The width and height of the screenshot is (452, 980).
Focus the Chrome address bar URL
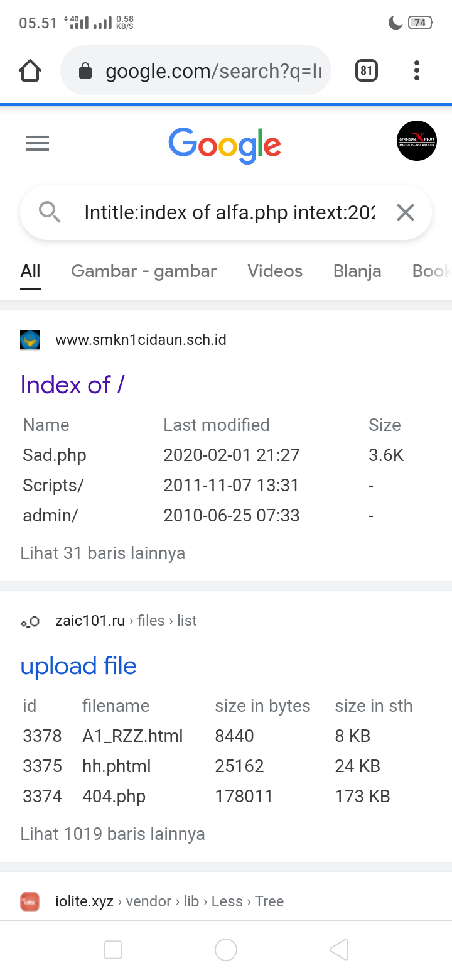tap(213, 72)
